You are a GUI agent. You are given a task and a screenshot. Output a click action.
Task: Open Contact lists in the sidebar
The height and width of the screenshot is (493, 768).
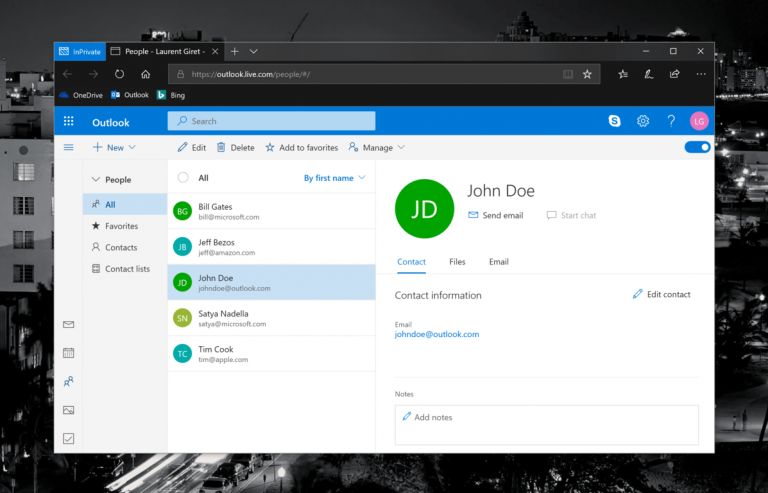pos(125,269)
